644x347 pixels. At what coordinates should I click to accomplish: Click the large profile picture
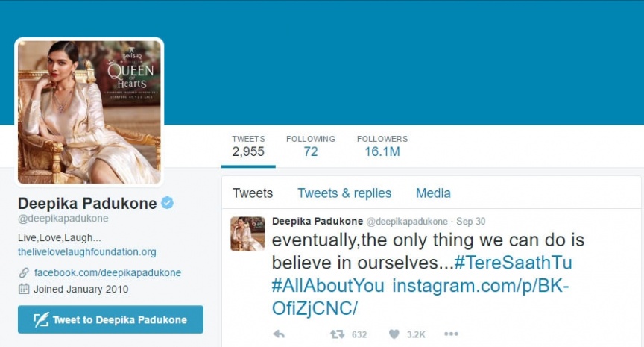pos(89,112)
